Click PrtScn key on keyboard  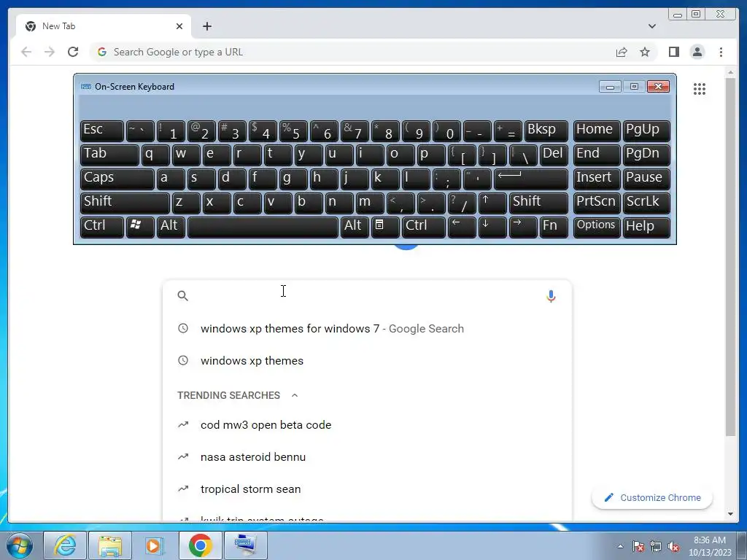click(x=597, y=202)
